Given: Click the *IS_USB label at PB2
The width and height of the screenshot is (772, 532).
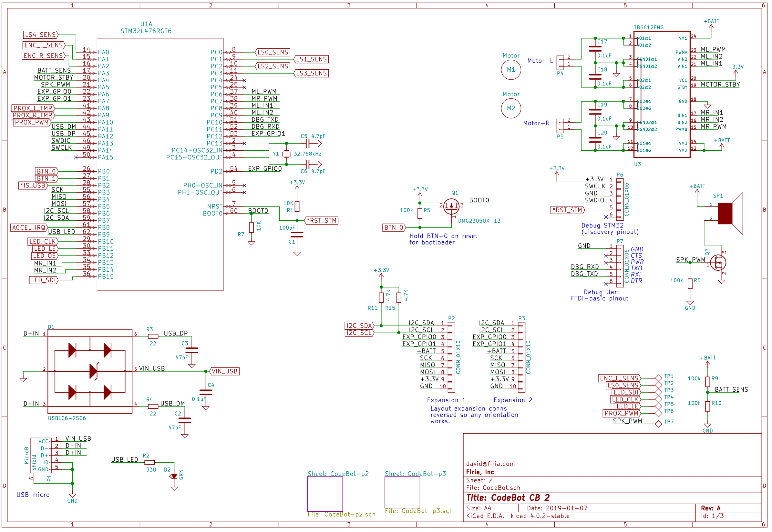Looking at the screenshot, I should [x=33, y=185].
